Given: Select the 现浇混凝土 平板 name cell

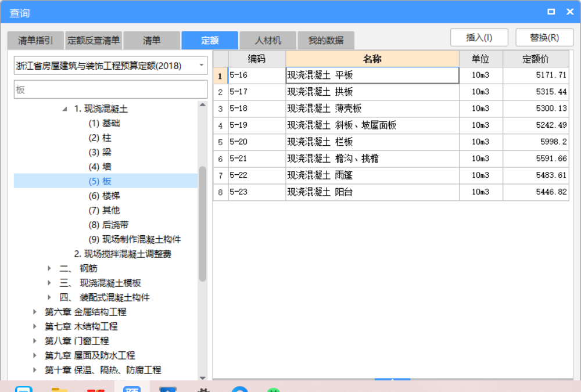Looking at the screenshot, I should pos(372,75).
